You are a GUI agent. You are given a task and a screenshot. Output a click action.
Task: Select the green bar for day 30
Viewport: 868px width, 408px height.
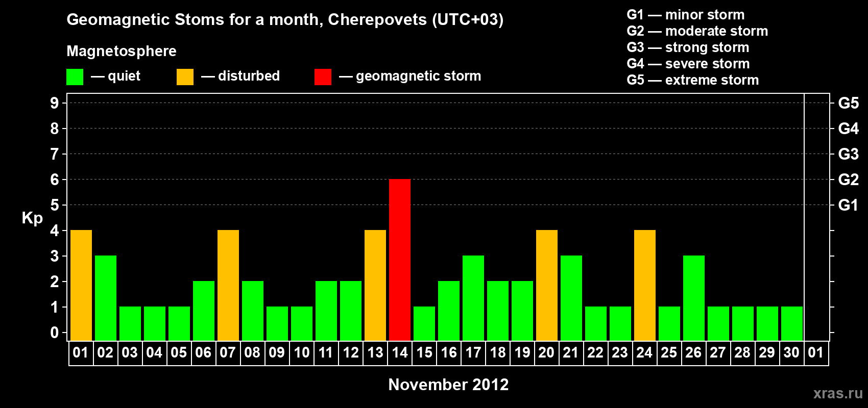(x=792, y=323)
